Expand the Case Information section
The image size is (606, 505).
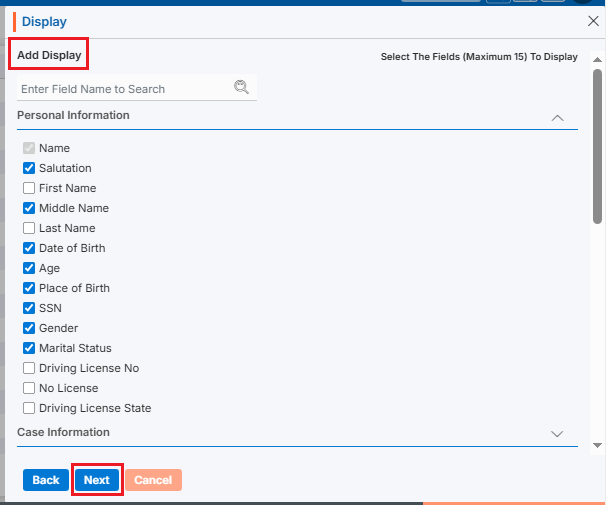click(558, 433)
